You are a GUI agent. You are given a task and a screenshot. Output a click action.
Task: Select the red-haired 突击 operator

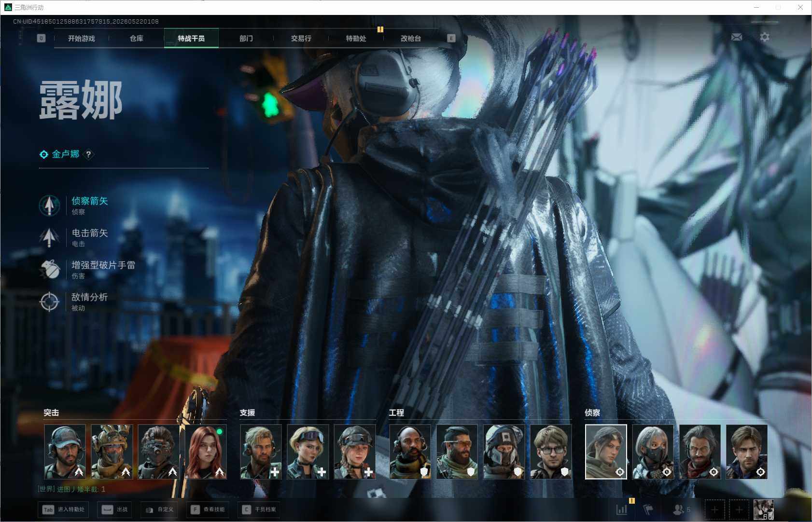pos(206,452)
